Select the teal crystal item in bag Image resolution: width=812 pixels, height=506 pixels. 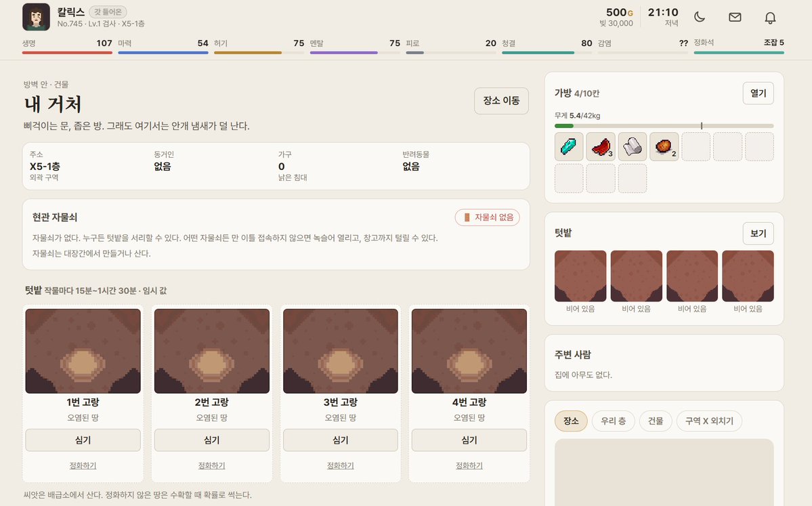click(569, 146)
